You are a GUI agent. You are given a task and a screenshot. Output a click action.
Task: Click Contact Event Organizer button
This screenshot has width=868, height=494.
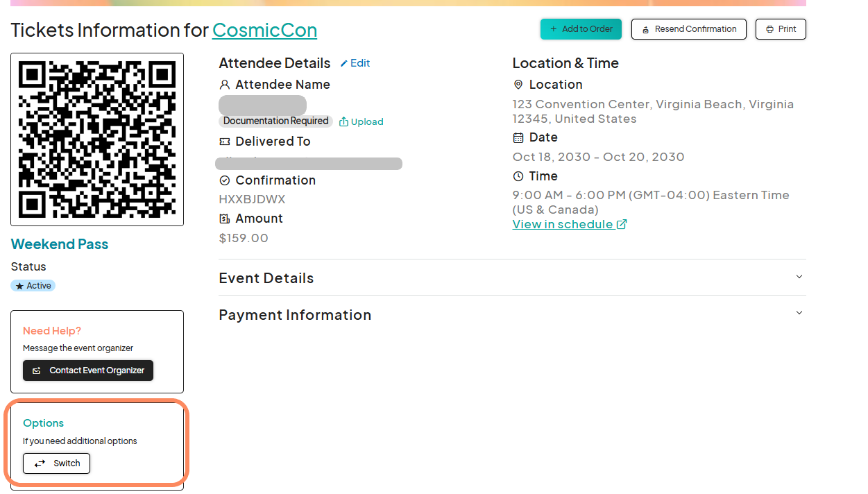[x=88, y=370]
